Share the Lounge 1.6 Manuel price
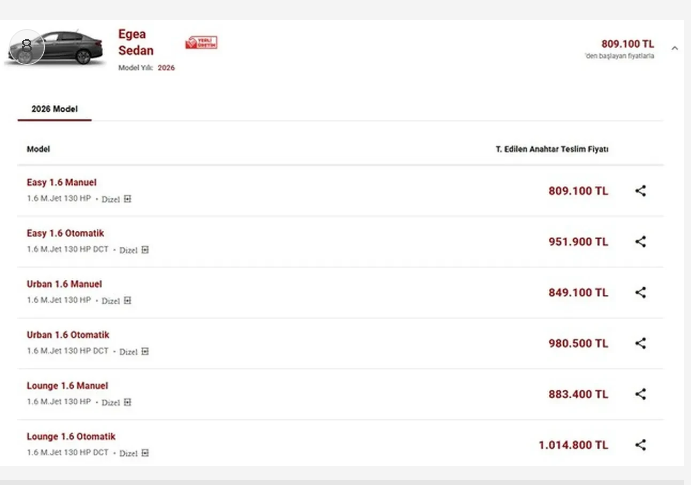 point(641,394)
